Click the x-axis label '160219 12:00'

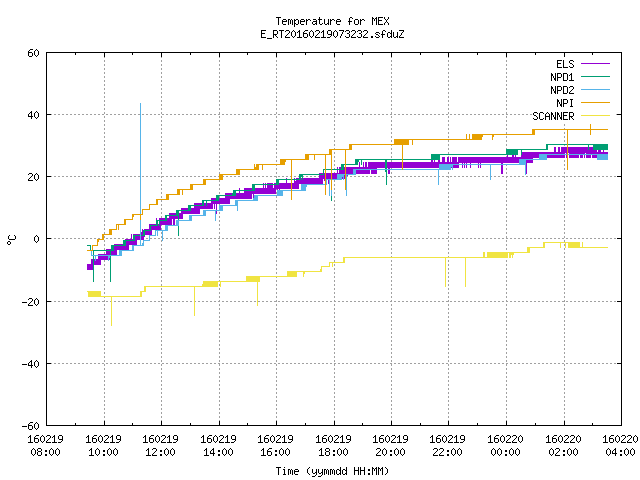[160, 445]
